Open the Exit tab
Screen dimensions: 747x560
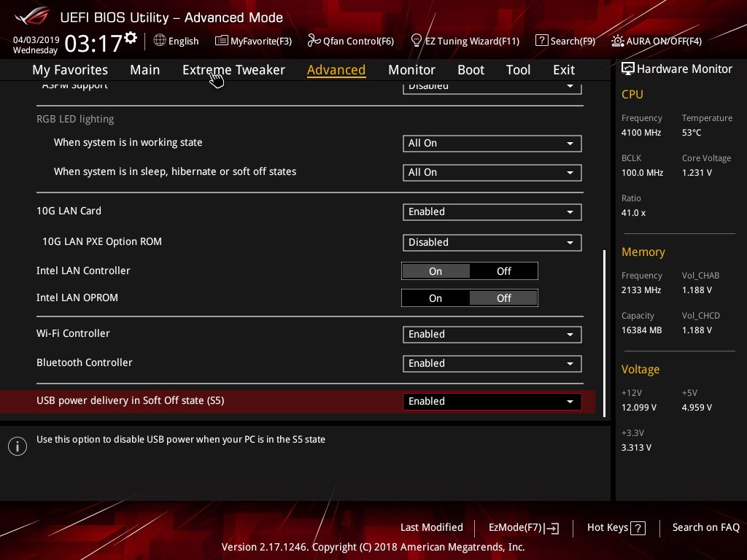564,69
